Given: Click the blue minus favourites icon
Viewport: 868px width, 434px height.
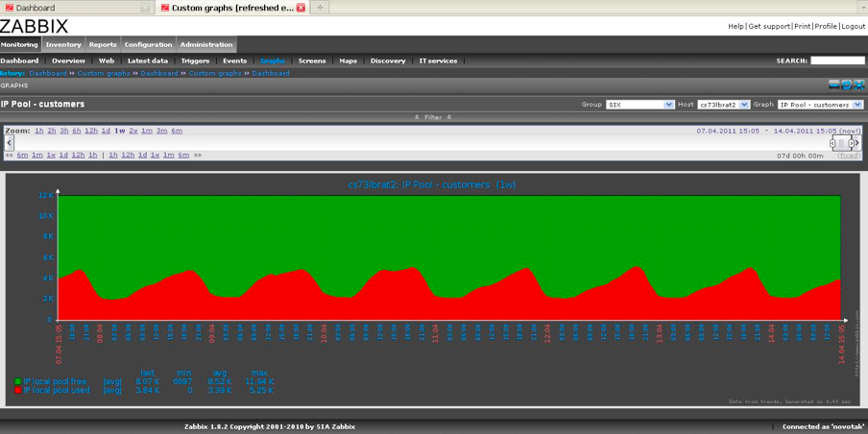Looking at the screenshot, I should pos(833,85).
